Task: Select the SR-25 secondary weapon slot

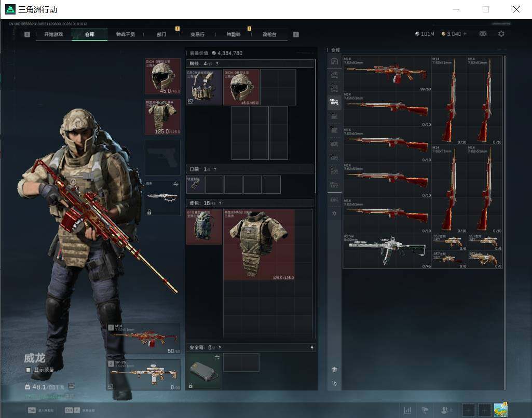Action: point(144,374)
